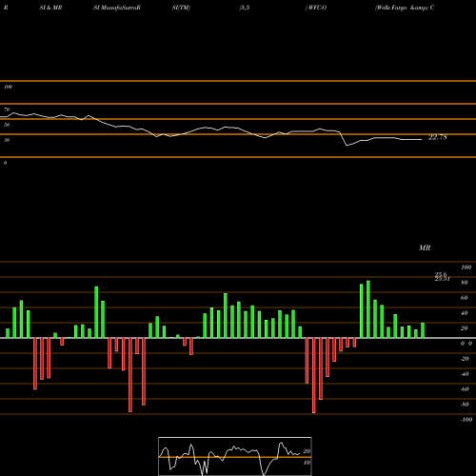This screenshot has width=476, height=476.
Task: Click the RSI axis label 100 on the left
Action: click(8, 87)
